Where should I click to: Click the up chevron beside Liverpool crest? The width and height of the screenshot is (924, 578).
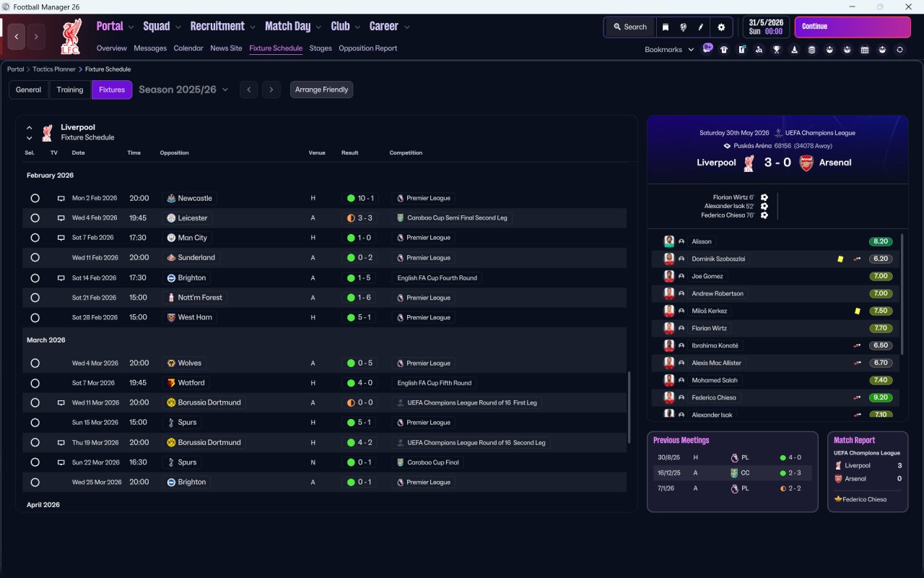coord(30,128)
